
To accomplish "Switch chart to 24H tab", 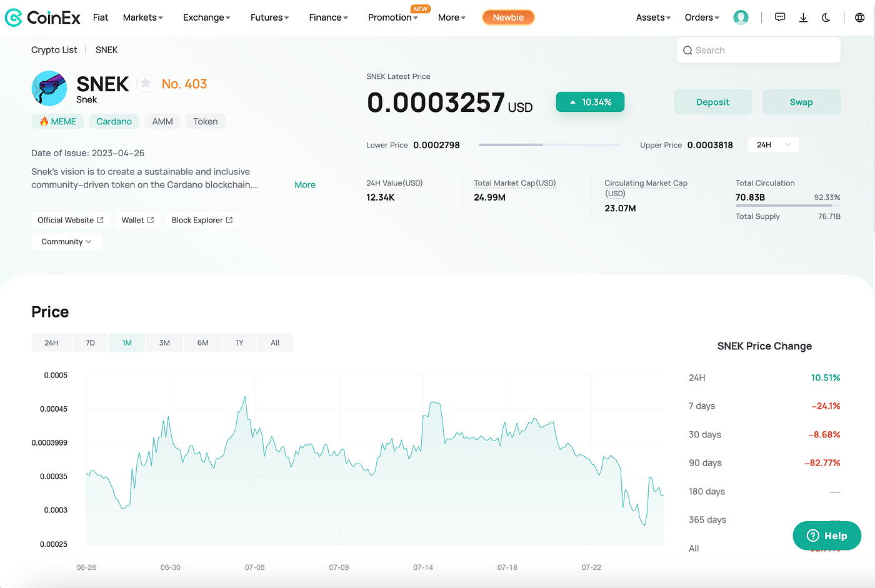I will coord(51,342).
